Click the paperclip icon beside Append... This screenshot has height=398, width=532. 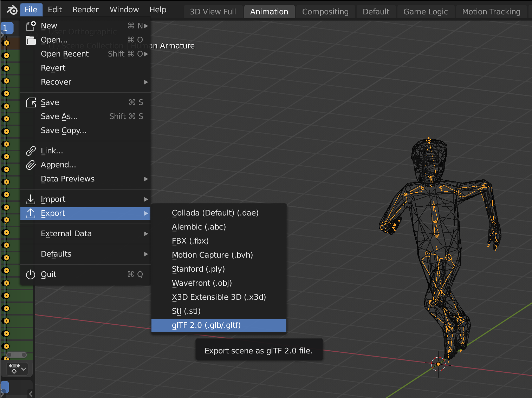pyautogui.click(x=31, y=165)
